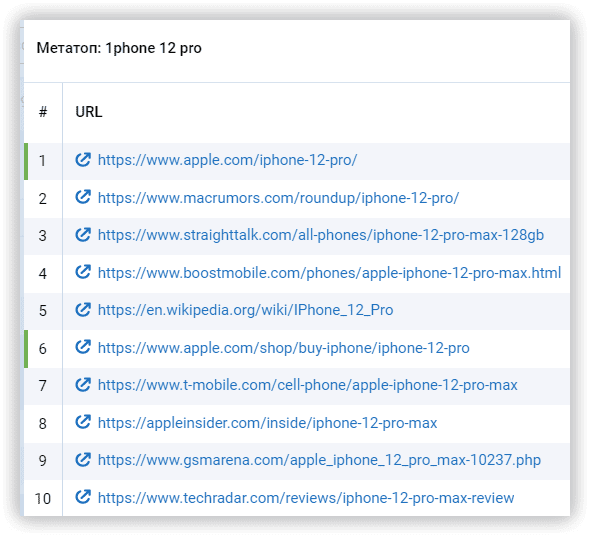Open external link icon for apple.com/iphone-12-pro/
Screen dimensions: 590x536
point(83,160)
